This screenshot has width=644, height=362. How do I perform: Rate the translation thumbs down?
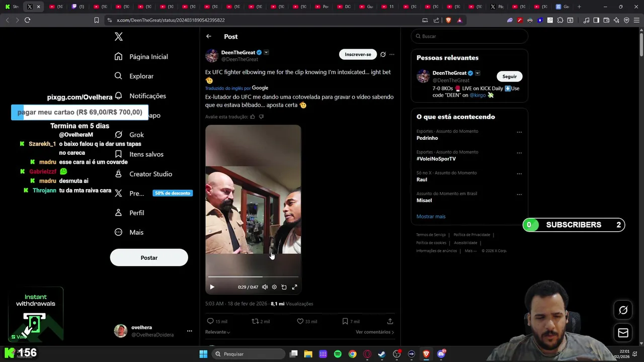pos(261,117)
